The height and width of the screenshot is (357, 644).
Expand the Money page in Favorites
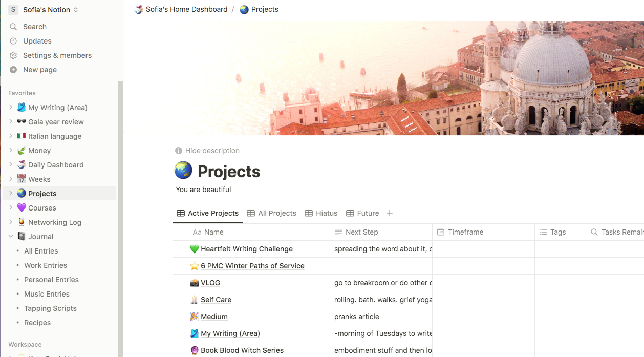pos(11,151)
